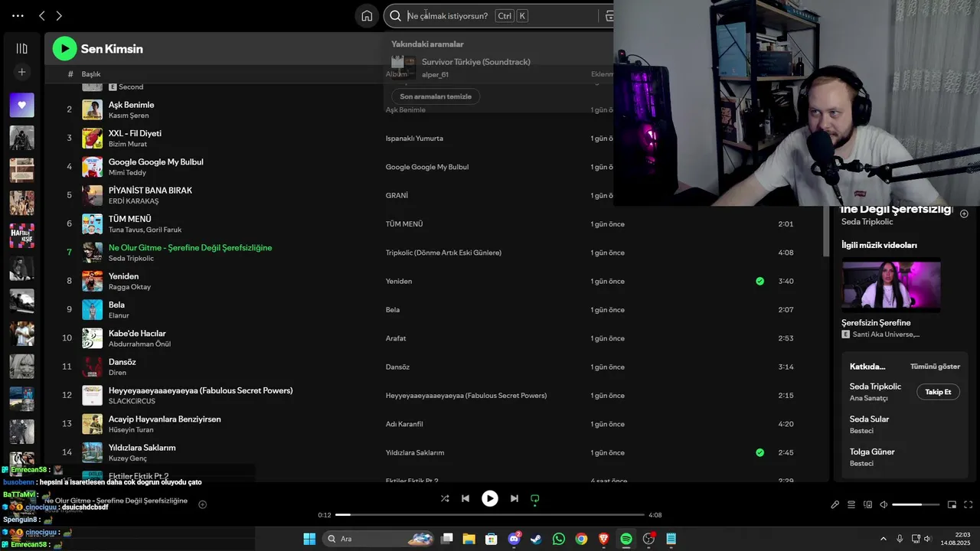Open Spotify Home with the house icon
The image size is (980, 551).
[x=367, y=15]
